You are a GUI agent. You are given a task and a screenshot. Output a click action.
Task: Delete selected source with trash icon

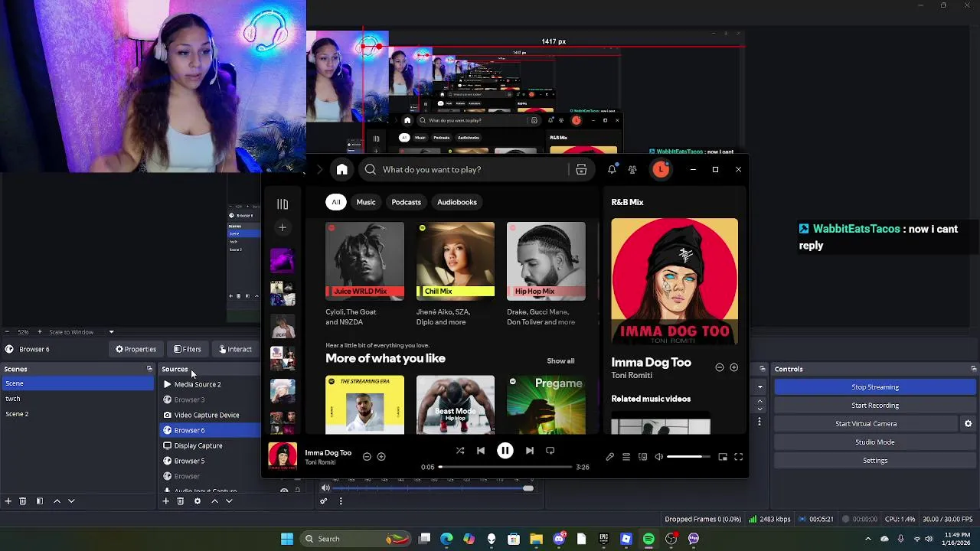pos(181,501)
